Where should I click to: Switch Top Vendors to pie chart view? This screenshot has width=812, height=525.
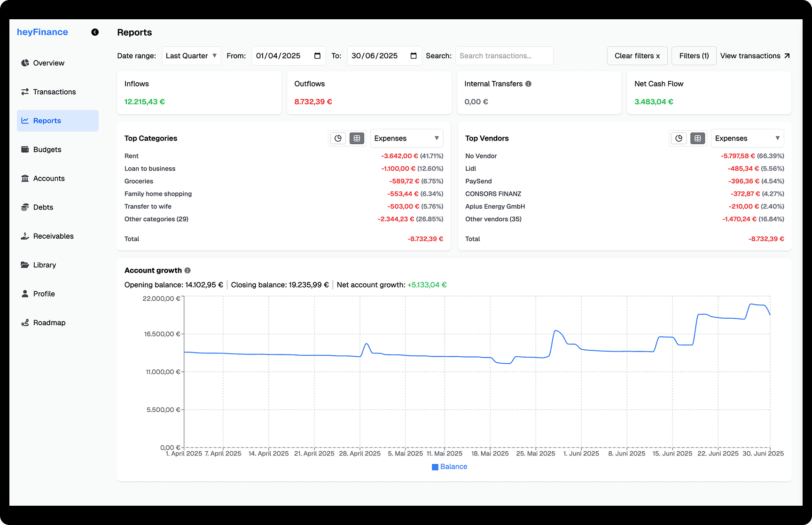pos(679,138)
